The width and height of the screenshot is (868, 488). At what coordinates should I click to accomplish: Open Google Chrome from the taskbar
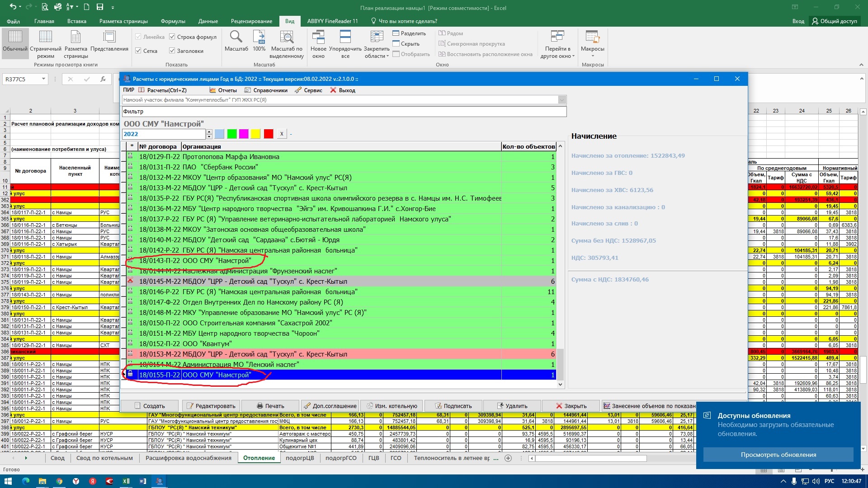click(x=59, y=481)
